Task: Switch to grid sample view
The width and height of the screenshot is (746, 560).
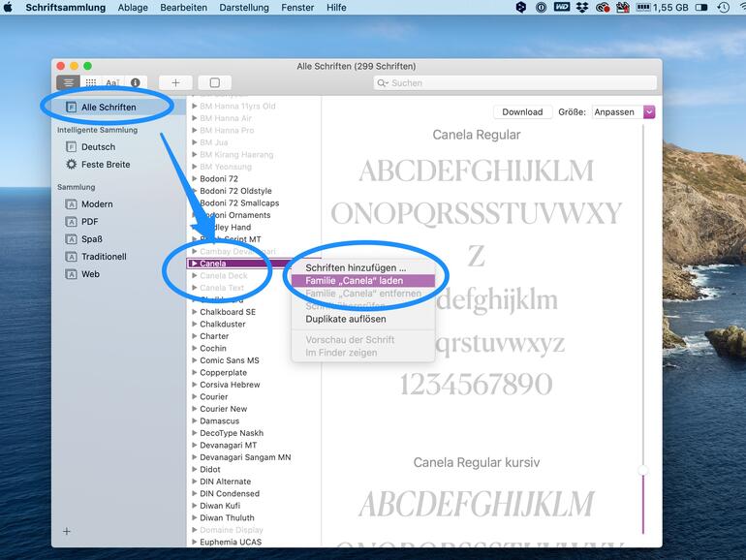Action: point(91,82)
